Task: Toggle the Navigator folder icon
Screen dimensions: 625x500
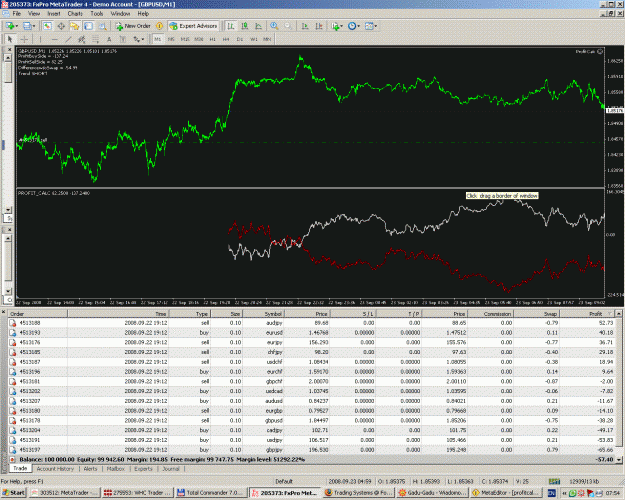Action: 75,26
